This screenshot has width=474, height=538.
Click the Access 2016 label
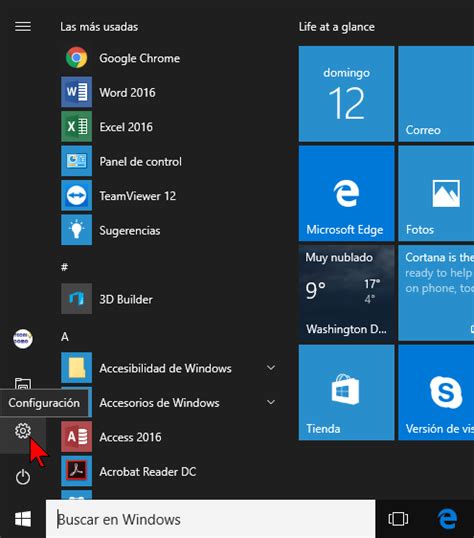coord(130,437)
